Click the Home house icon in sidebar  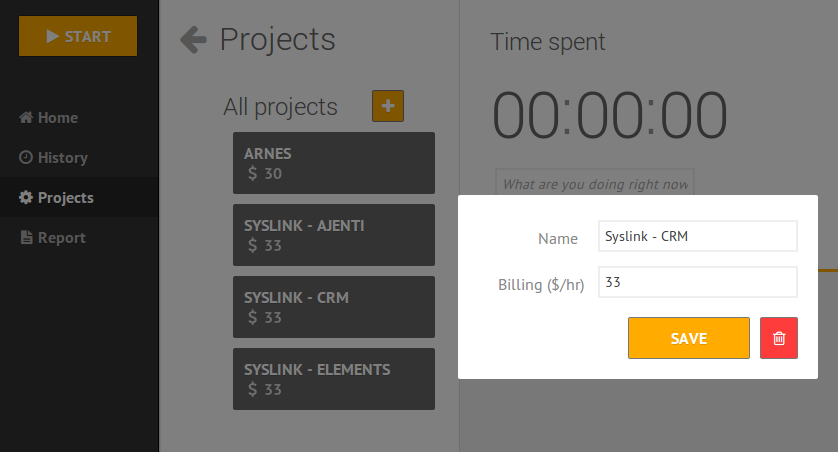26,118
